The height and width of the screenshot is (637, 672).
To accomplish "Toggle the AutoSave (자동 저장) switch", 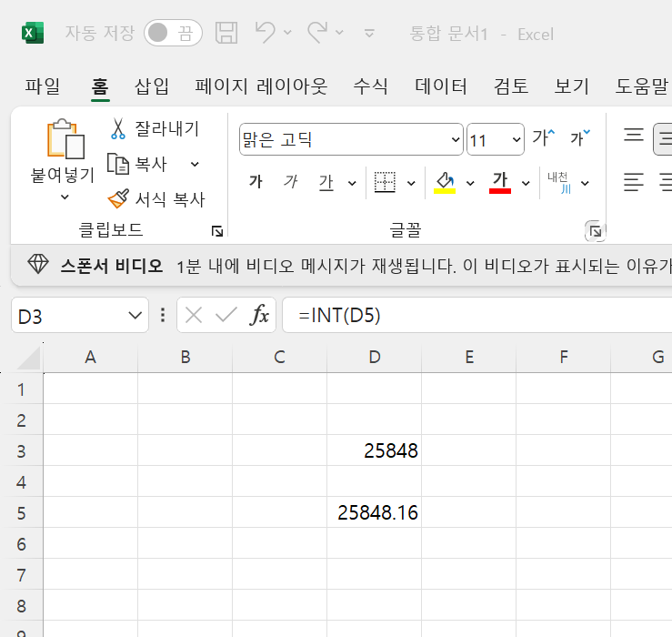I will click(173, 33).
